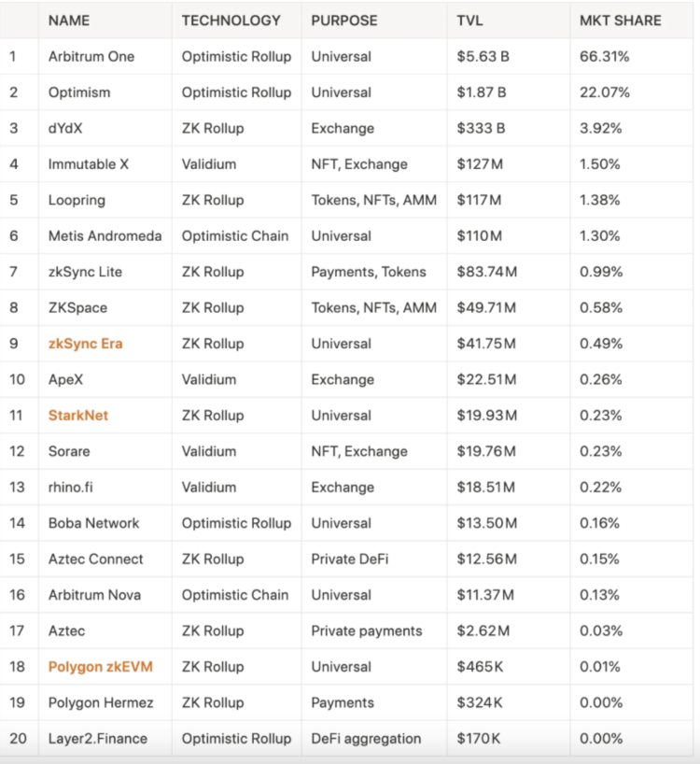Select the $5.63 B TVL cell
700x764 pixels.
[483, 56]
